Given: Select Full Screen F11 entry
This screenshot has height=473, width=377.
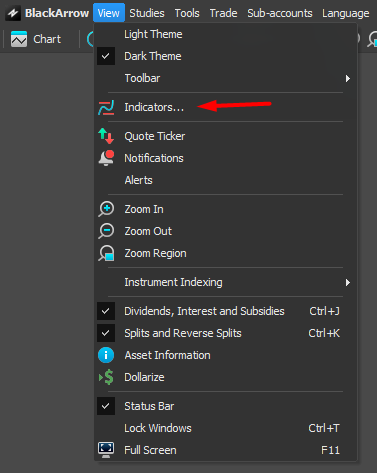Looking at the screenshot, I should 225,450.
